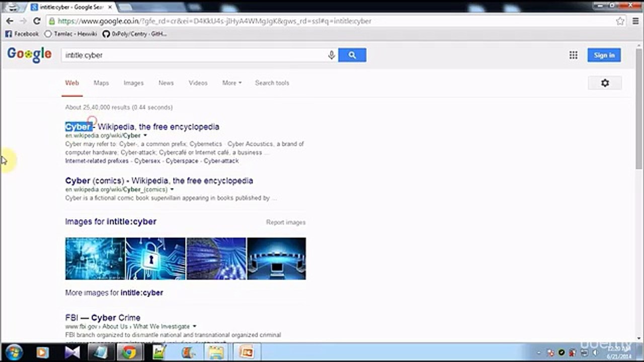Open the blue binary globe image thumbnail

click(x=216, y=258)
